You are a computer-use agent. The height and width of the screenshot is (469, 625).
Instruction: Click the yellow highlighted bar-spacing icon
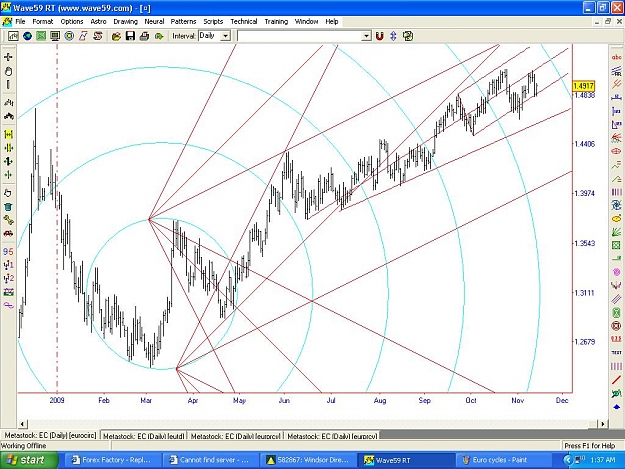[8, 134]
